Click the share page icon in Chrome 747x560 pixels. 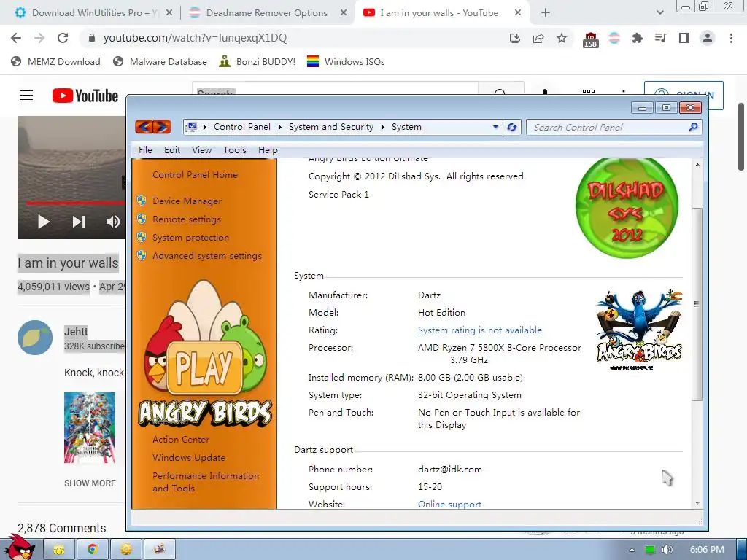(x=538, y=38)
